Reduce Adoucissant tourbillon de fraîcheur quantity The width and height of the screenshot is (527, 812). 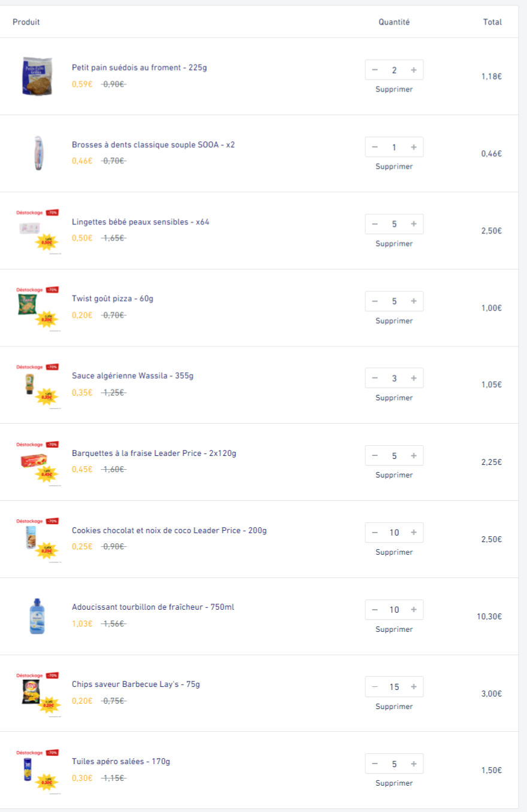[x=375, y=610]
